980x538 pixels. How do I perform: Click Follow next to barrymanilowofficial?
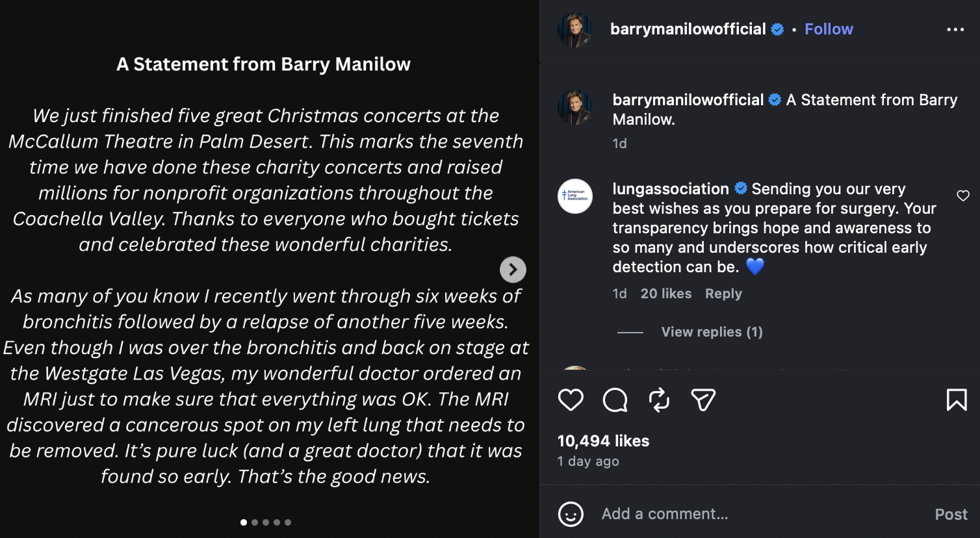pyautogui.click(x=829, y=29)
